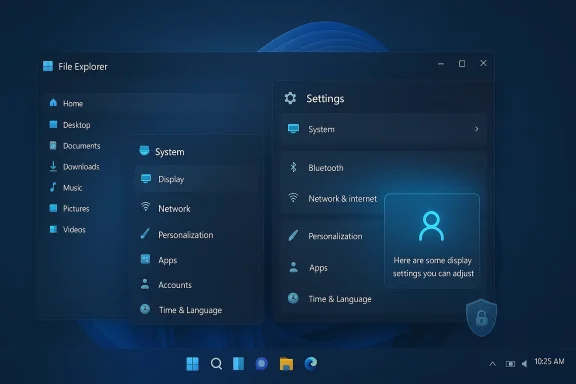This screenshot has width=576, height=384.
Task: Open Pictures folder in sidebar
Action: coord(69,209)
